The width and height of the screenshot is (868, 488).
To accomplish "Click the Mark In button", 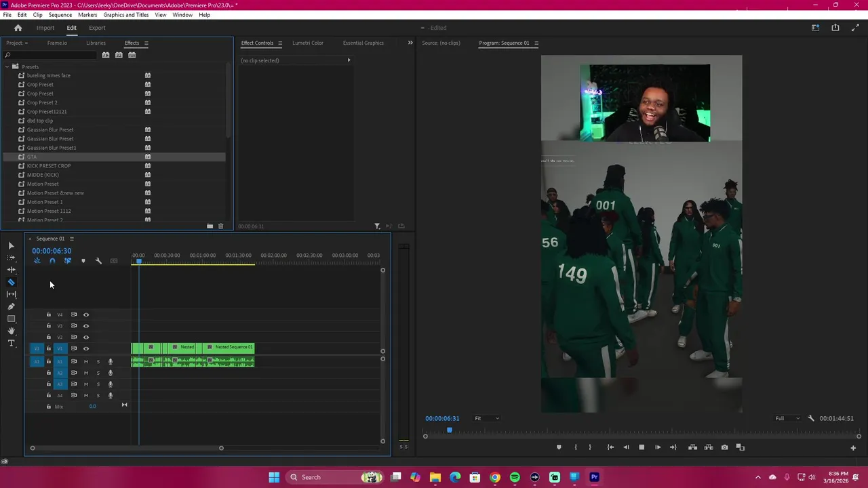I will click(x=576, y=447).
